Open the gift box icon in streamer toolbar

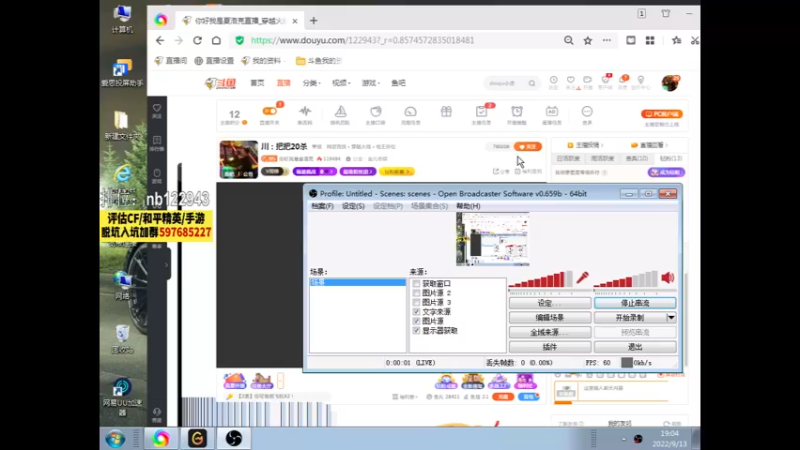(446, 112)
